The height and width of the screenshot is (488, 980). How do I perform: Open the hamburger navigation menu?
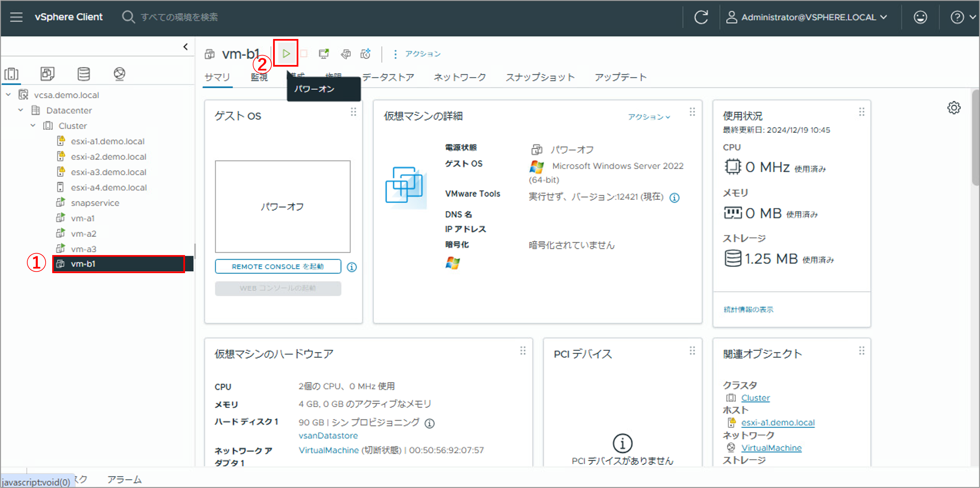tap(16, 17)
